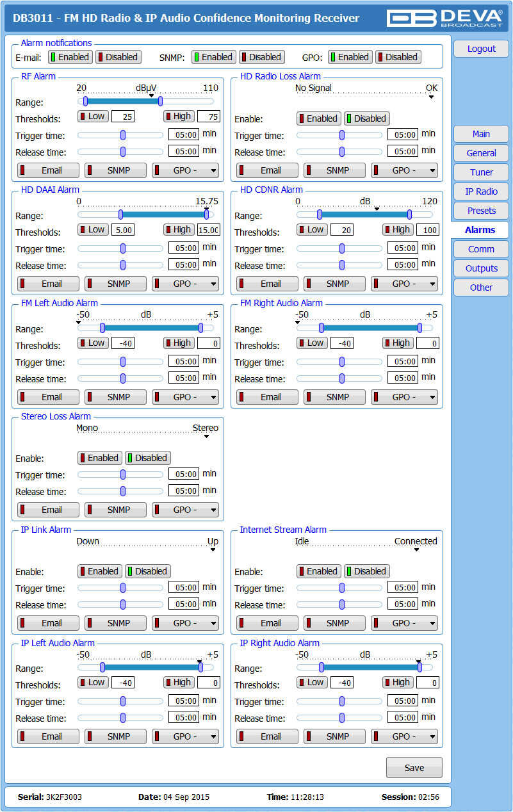Toggle HD CDNR Alarm High threshold

tap(398, 229)
